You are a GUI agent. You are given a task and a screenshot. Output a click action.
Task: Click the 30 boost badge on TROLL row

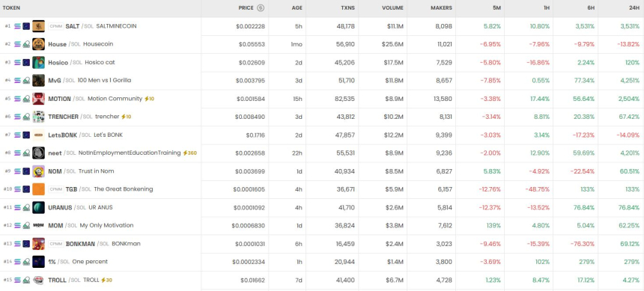coord(107,280)
